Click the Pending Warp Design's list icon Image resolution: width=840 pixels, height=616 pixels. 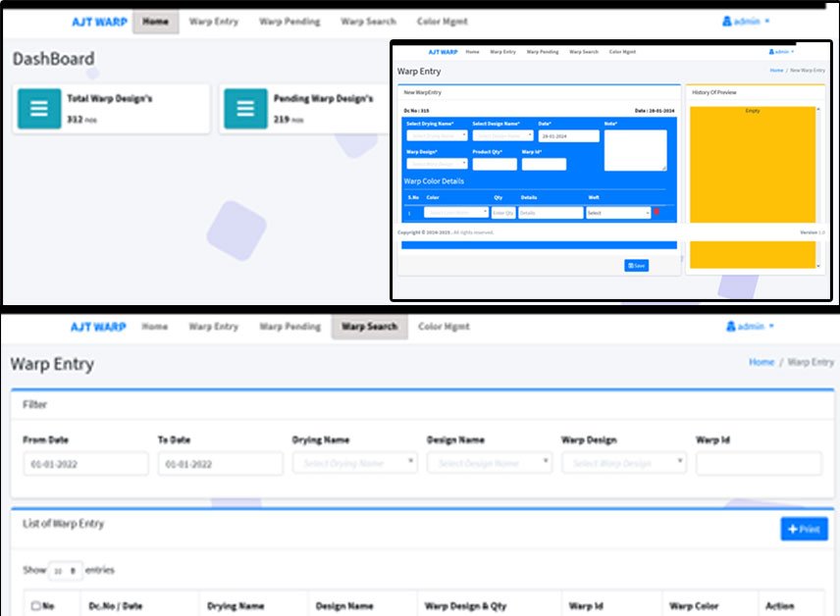pos(245,109)
